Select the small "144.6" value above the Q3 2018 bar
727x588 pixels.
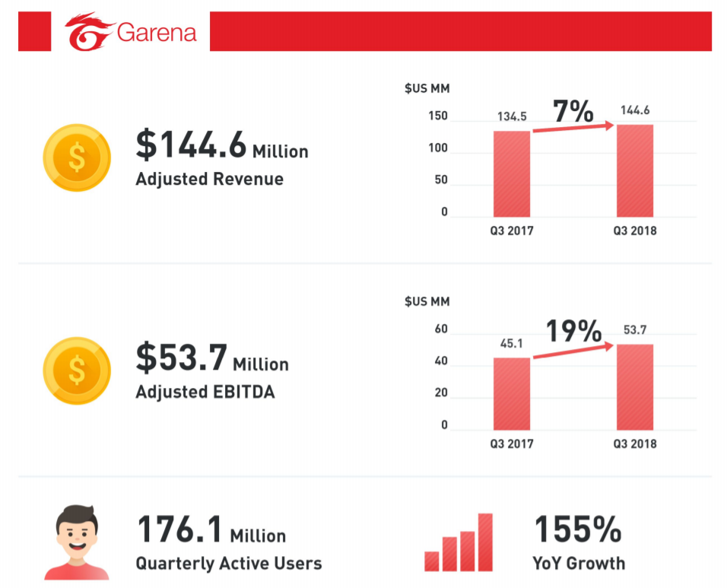(x=635, y=110)
